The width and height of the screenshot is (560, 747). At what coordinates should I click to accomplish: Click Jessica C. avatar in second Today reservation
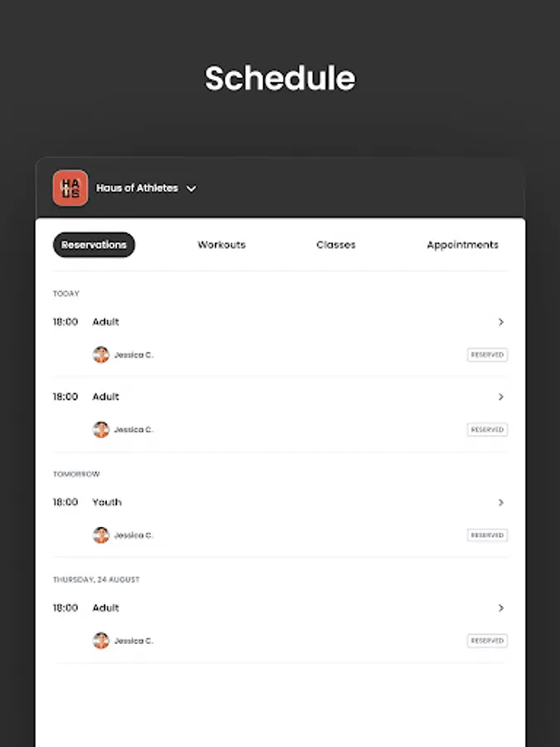[x=101, y=430]
